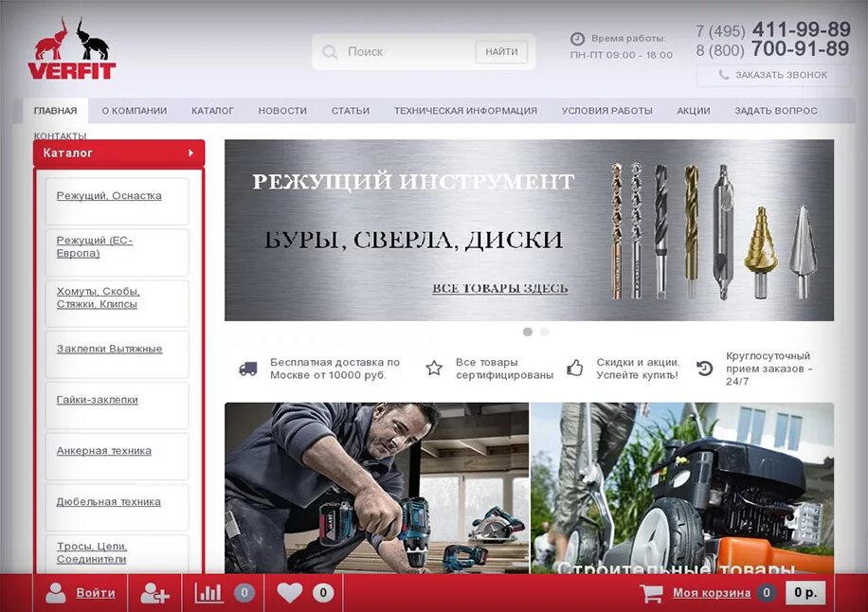Click the search magnifier icon
Screen dimensions: 868x612
pyautogui.click(x=330, y=52)
